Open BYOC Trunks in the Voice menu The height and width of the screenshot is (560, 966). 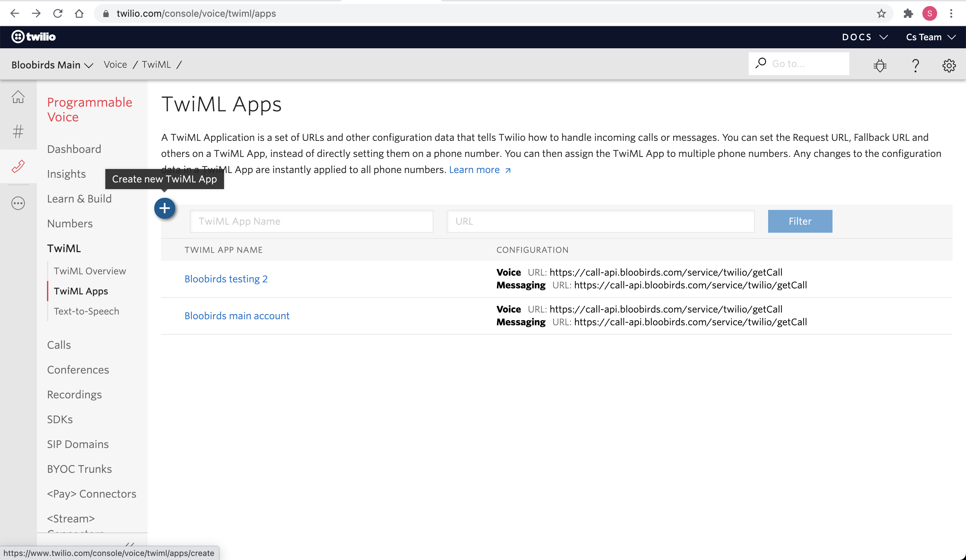point(79,469)
